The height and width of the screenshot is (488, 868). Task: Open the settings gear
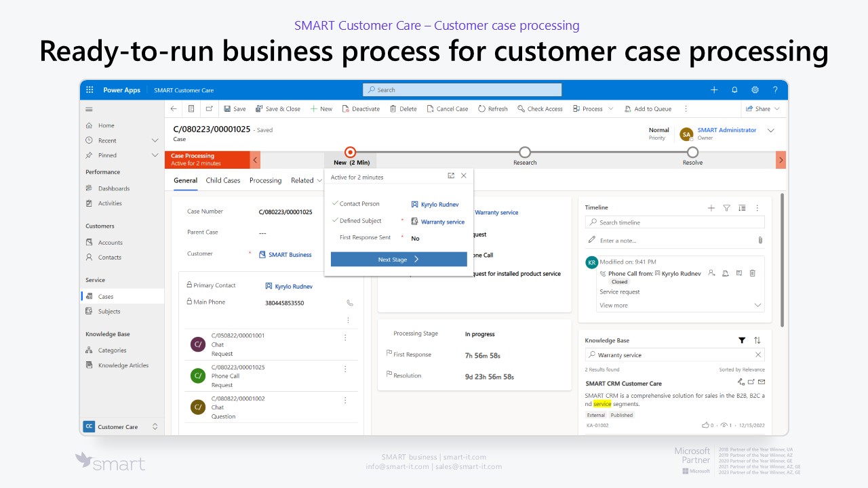click(755, 90)
